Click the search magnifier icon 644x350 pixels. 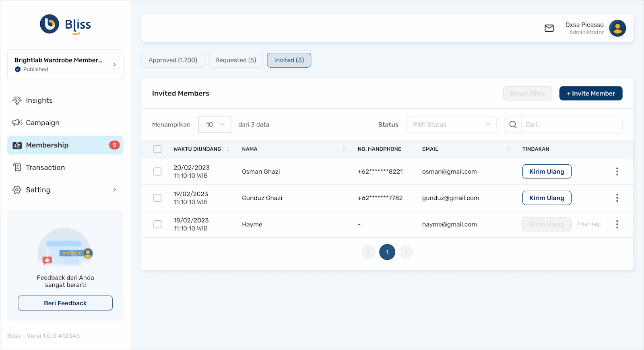[x=513, y=124]
